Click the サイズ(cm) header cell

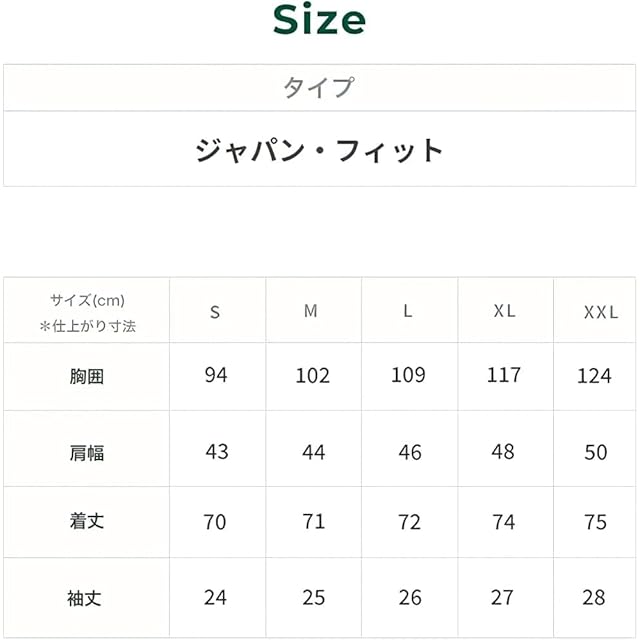[x=87, y=312]
